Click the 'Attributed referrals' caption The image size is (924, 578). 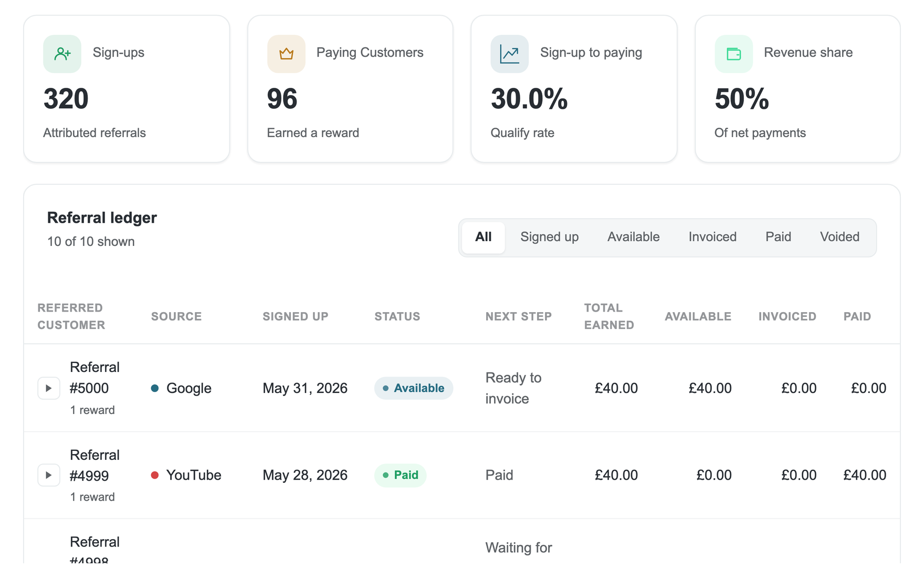click(x=94, y=133)
